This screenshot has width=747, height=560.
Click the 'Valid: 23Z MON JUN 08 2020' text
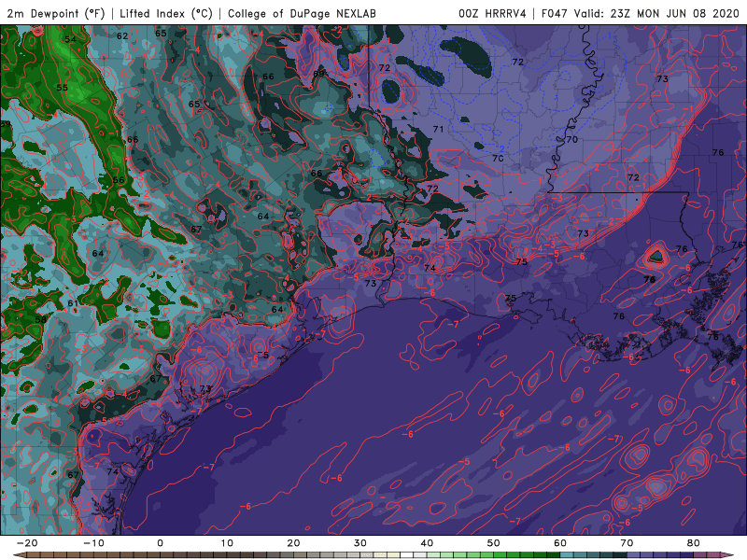656,13
